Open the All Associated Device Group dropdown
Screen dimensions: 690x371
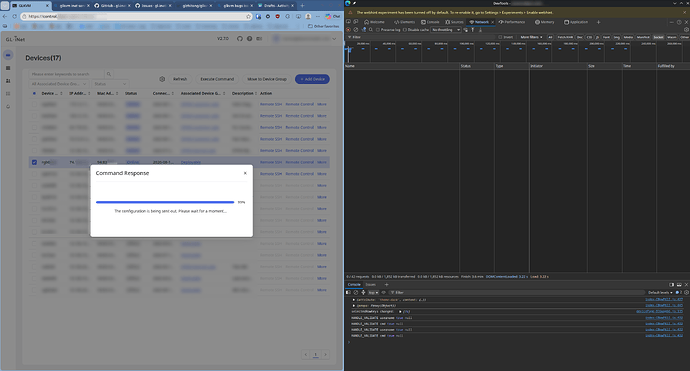point(59,84)
